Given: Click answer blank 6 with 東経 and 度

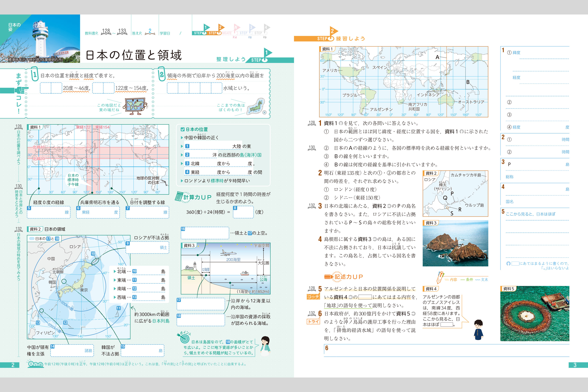Looking at the screenshot, I should [x=98, y=212].
